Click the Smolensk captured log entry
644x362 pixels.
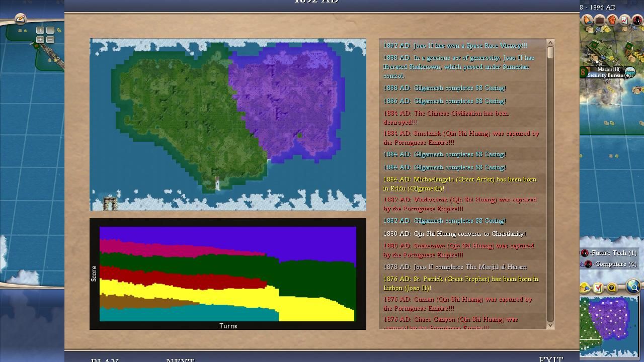point(461,138)
